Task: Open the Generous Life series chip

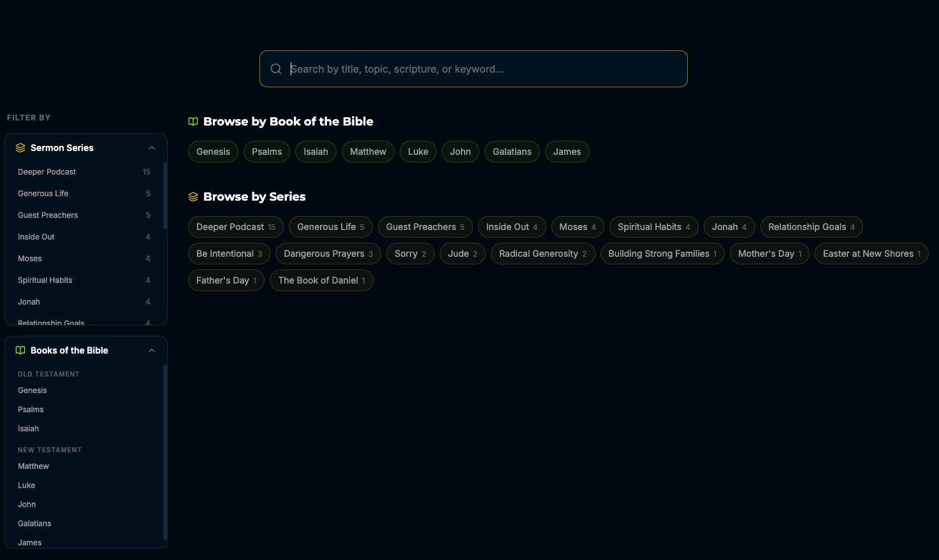Action: coord(331,227)
